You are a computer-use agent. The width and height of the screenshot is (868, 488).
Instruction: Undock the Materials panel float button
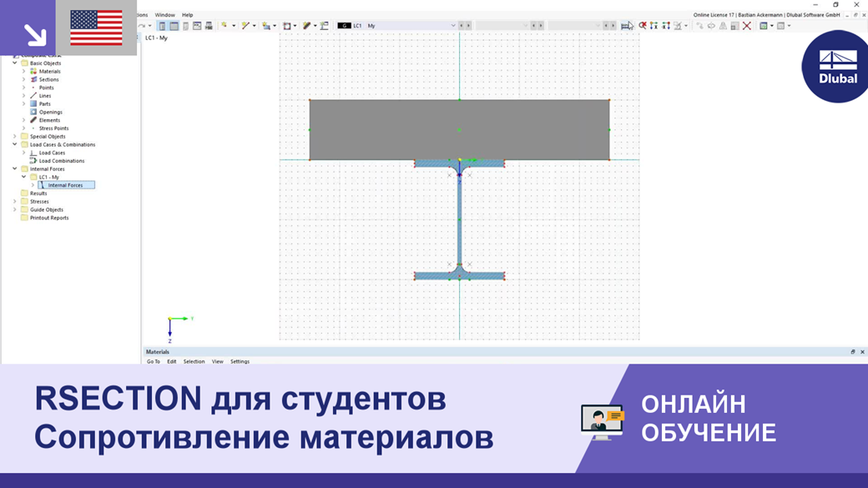(x=853, y=352)
